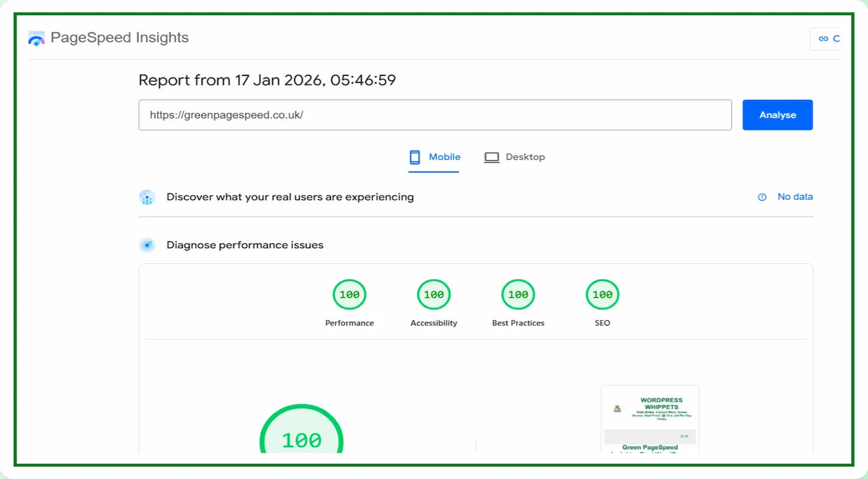Click the PageSpeed Insights title text

119,38
